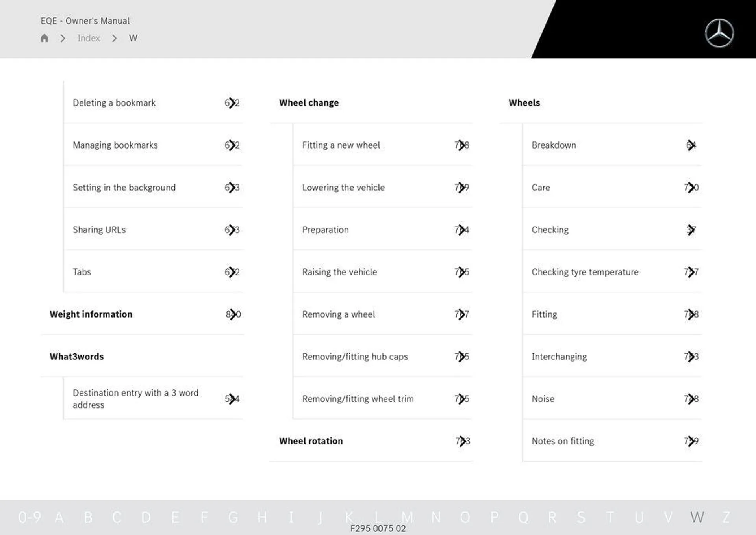Expand the Wheel change section
The image size is (756, 535).
(309, 102)
